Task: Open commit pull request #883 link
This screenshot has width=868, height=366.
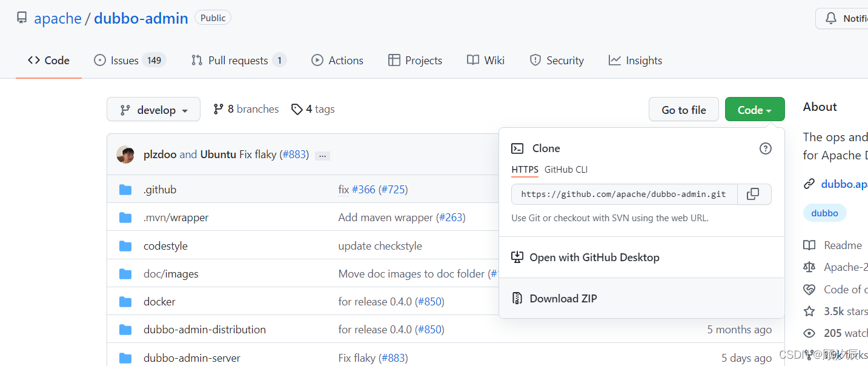Action: coord(296,155)
